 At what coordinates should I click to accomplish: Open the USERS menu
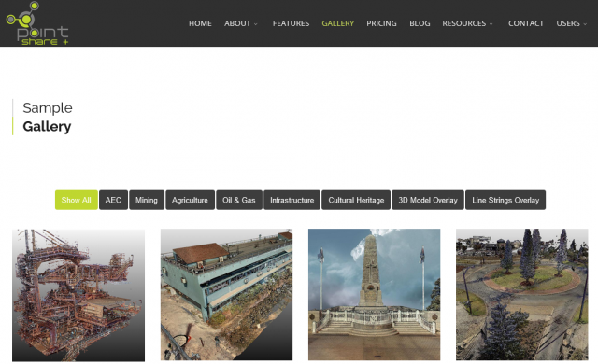pos(568,23)
